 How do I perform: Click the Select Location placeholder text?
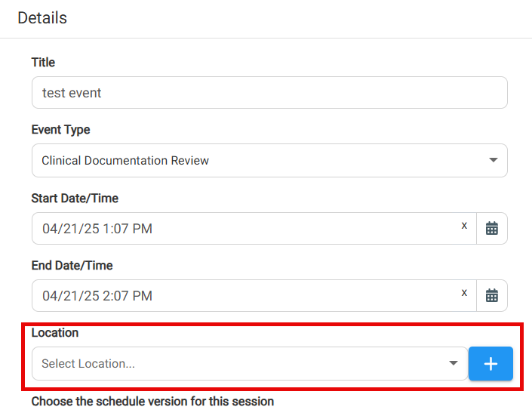88,363
